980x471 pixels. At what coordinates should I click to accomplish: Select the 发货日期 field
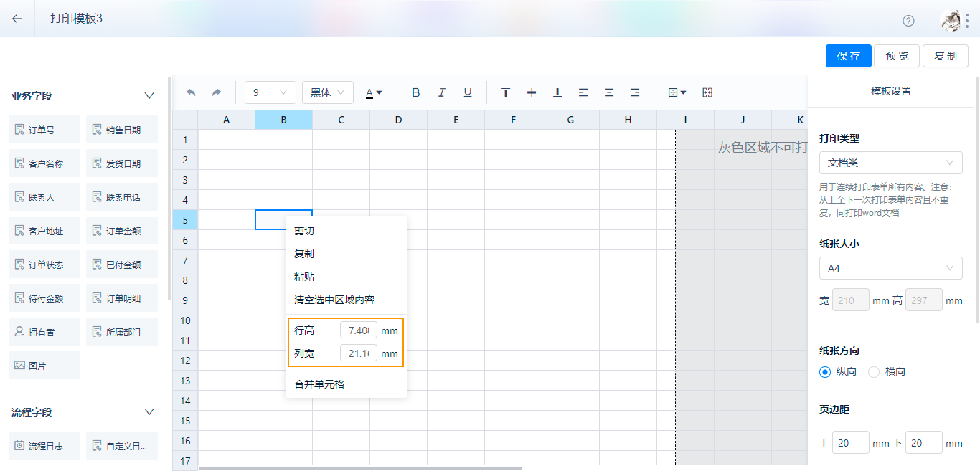point(122,163)
